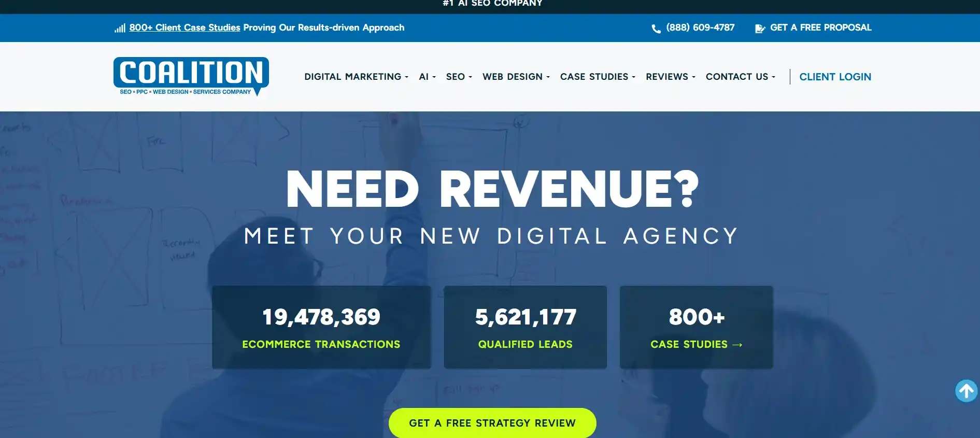This screenshot has height=438, width=980.
Task: Click the proposal pencil icon
Action: [x=760, y=29]
